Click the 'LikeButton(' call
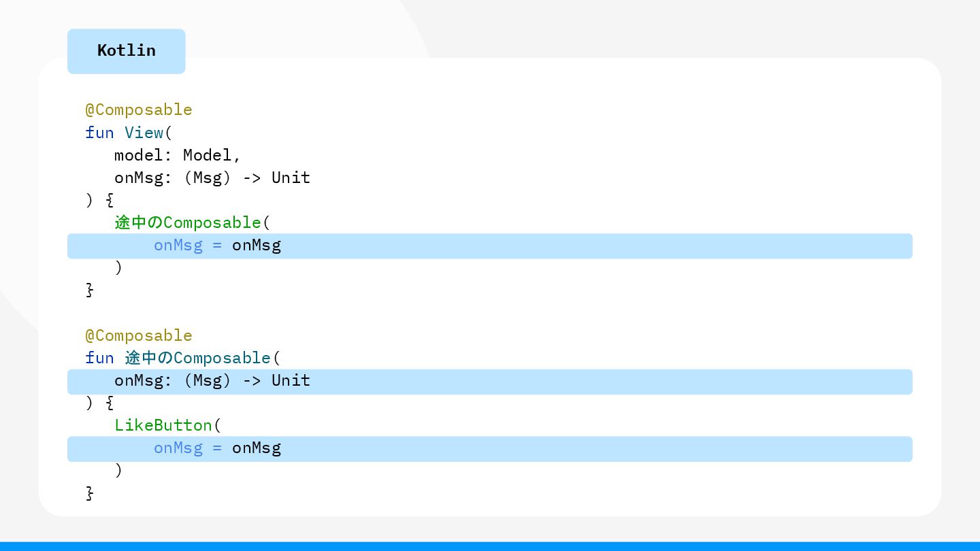Screen dimensions: 980x551 pyautogui.click(x=168, y=425)
